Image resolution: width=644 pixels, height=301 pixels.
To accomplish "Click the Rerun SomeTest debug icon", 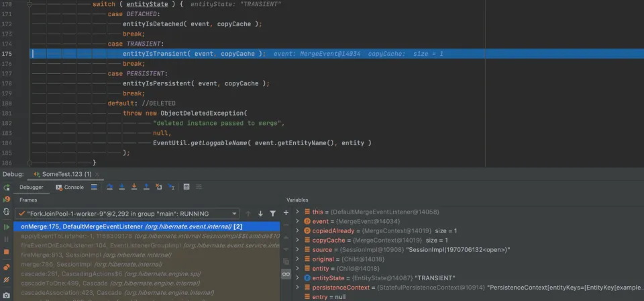I will (7, 187).
